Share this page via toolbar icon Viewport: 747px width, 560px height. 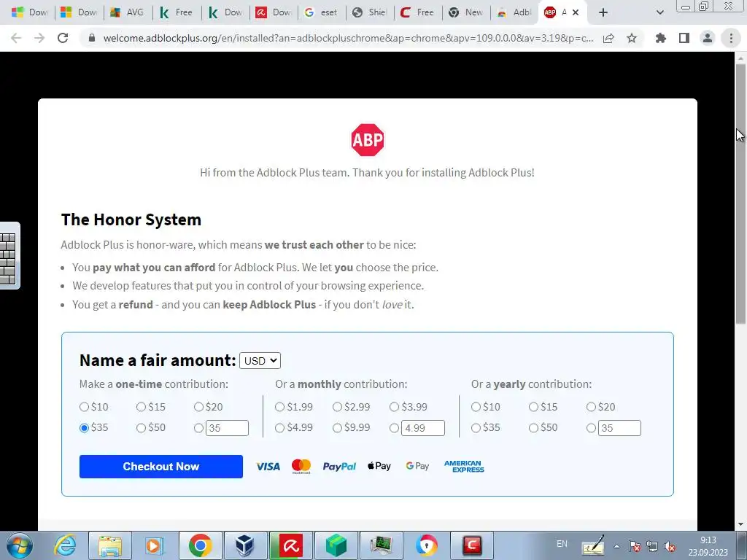coord(608,38)
